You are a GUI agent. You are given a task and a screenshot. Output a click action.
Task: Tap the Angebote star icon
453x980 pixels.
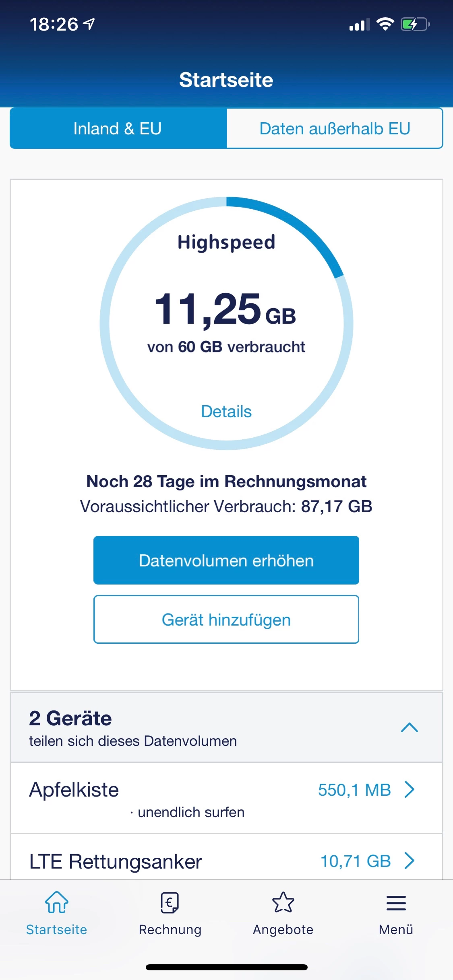(x=283, y=902)
